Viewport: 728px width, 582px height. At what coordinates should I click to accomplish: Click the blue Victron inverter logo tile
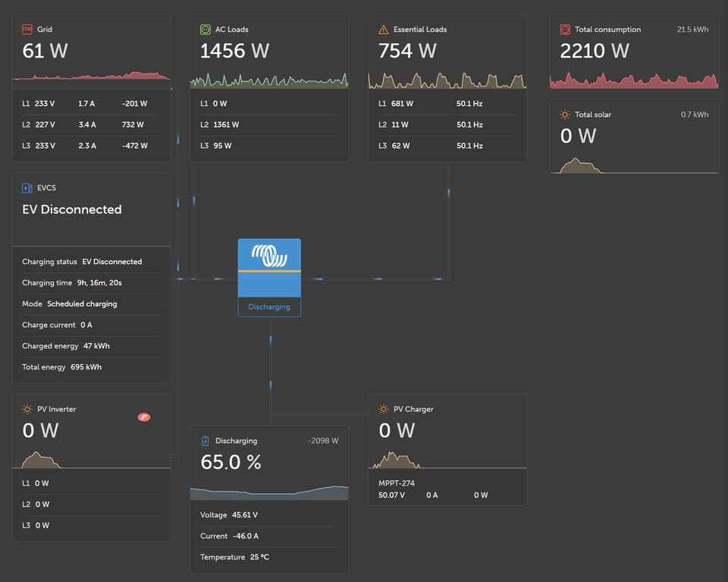(x=269, y=268)
